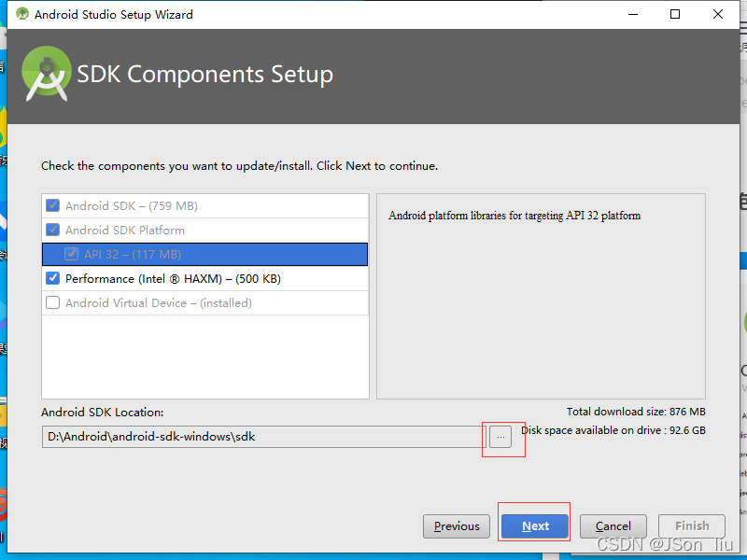The width and height of the screenshot is (747, 560).
Task: Click the Finish button
Action: coord(692,526)
